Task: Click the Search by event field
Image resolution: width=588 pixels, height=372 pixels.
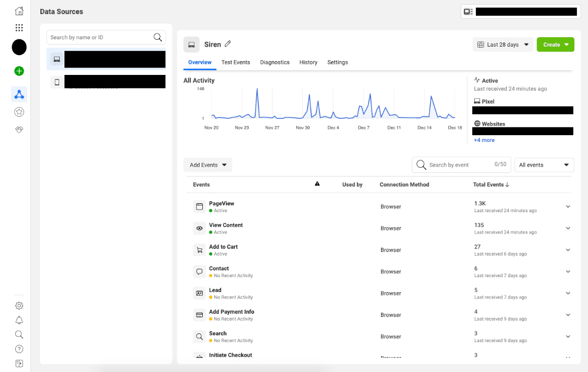Action: tap(461, 165)
